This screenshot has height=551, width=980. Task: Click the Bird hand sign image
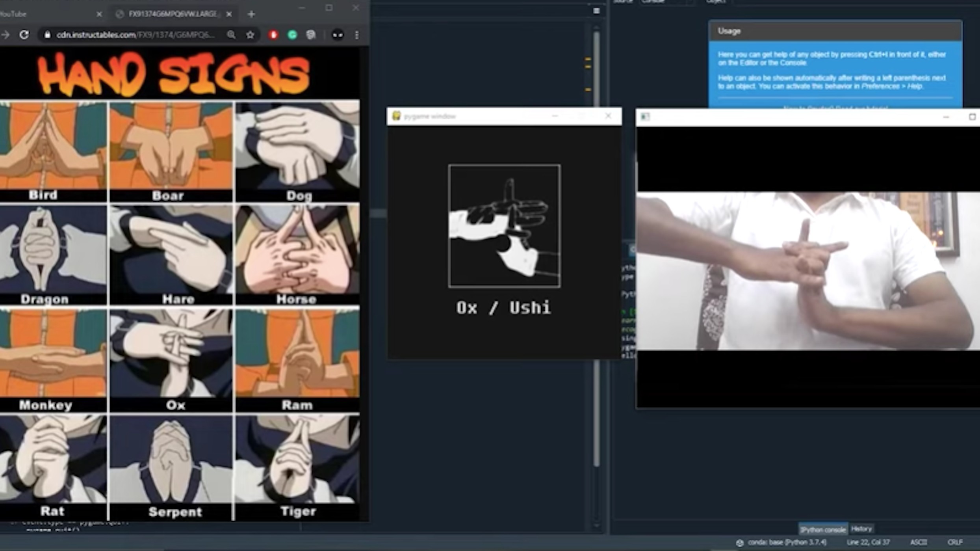53,145
